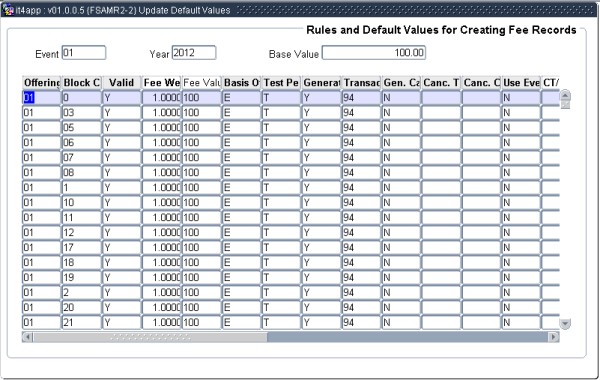The image size is (600, 380).
Task: Select Block Code cell containing 03
Action: tap(82, 113)
